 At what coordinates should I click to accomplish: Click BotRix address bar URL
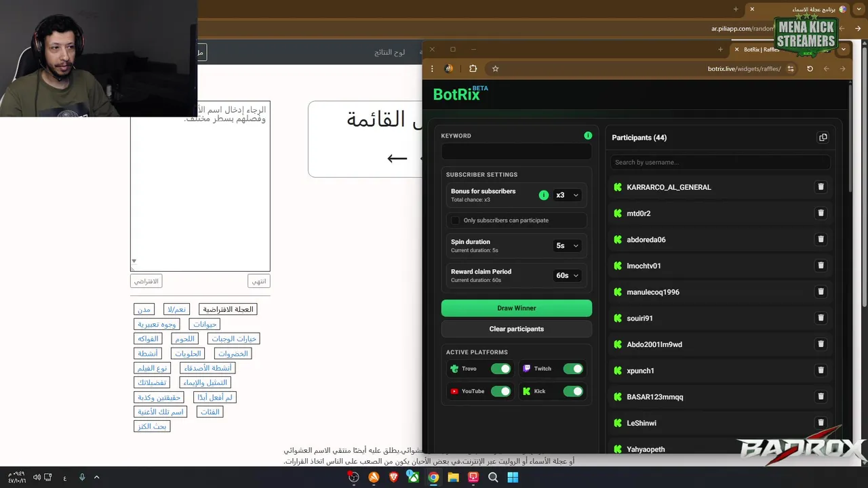744,68
